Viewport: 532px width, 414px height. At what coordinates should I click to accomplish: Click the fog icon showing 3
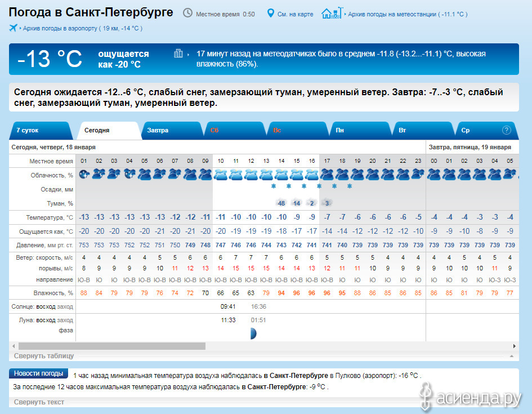tap(327, 203)
